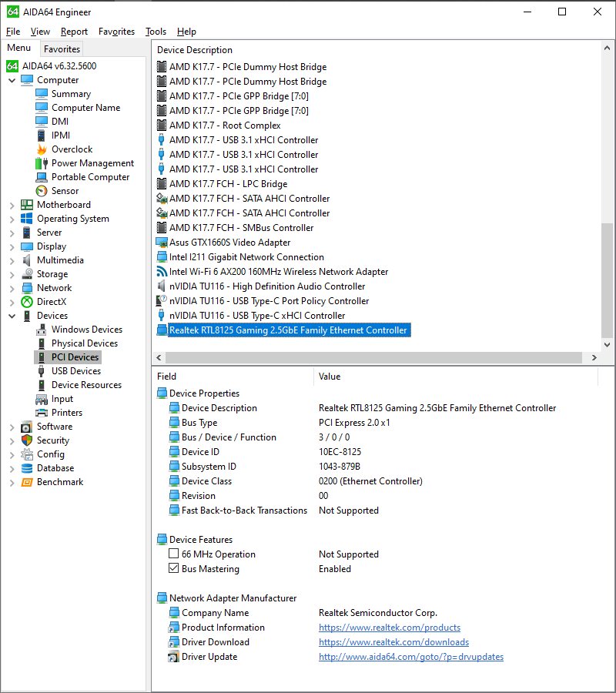Click the Operating System Windows logo icon
The height and width of the screenshot is (693, 616).
[27, 219]
